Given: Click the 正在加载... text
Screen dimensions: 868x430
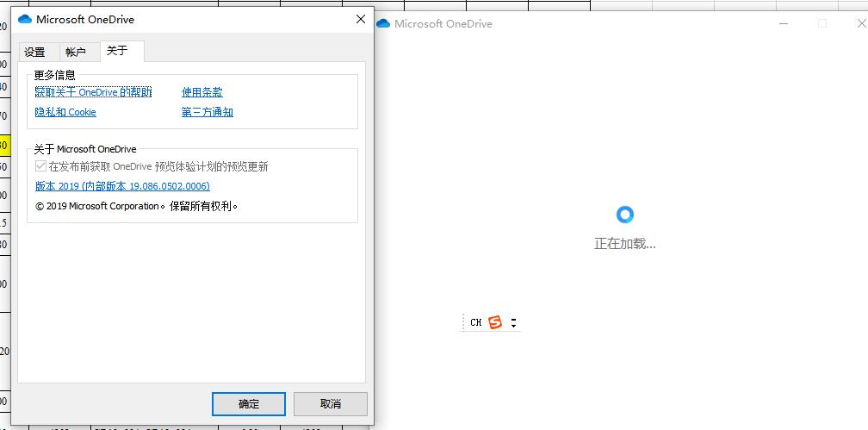Looking at the screenshot, I should coord(624,244).
